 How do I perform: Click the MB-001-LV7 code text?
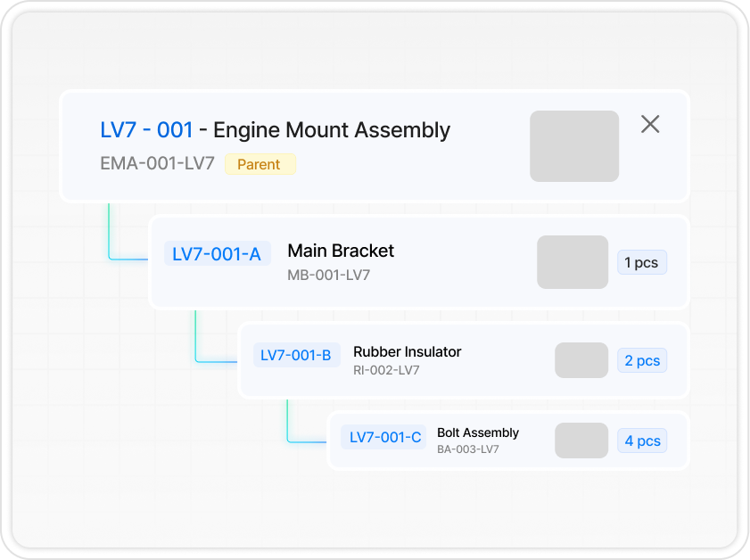click(328, 276)
